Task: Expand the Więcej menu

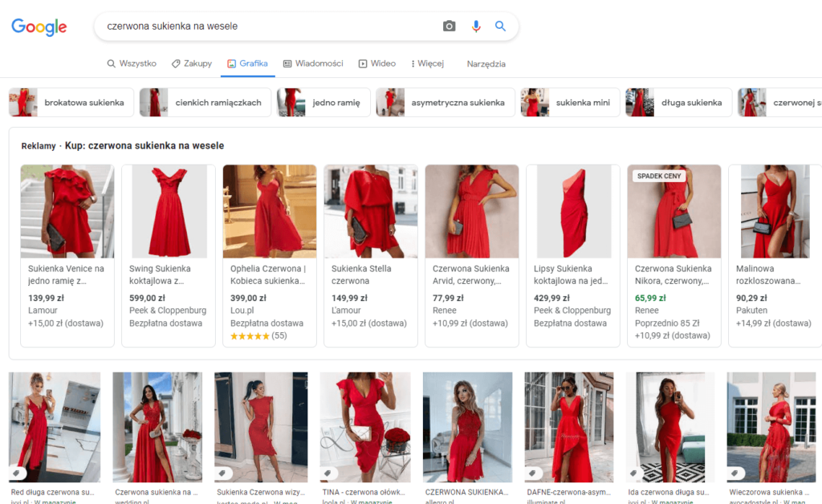Action: 427,63
